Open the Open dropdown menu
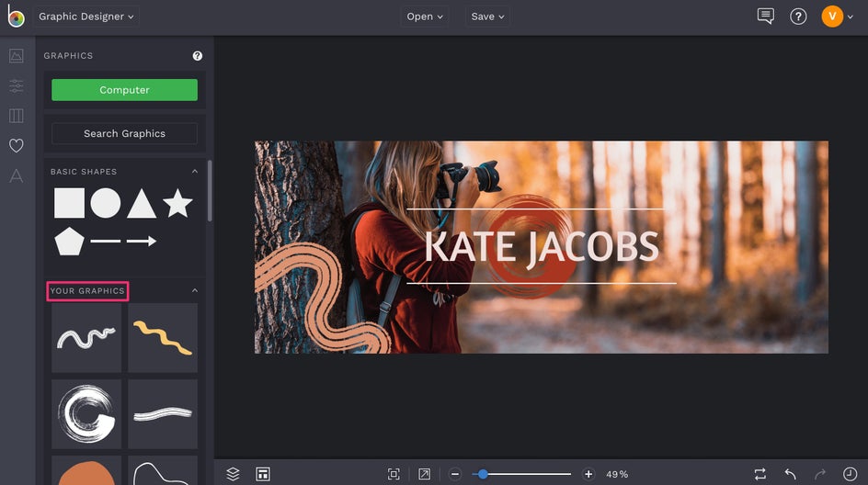This screenshot has height=485, width=868. [x=426, y=17]
